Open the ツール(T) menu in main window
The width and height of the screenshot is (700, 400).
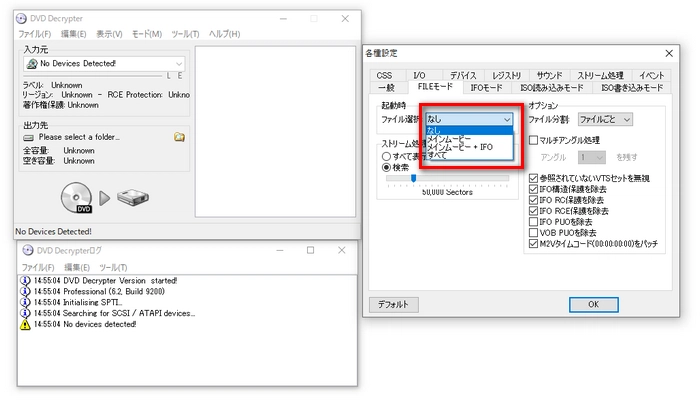click(x=185, y=34)
